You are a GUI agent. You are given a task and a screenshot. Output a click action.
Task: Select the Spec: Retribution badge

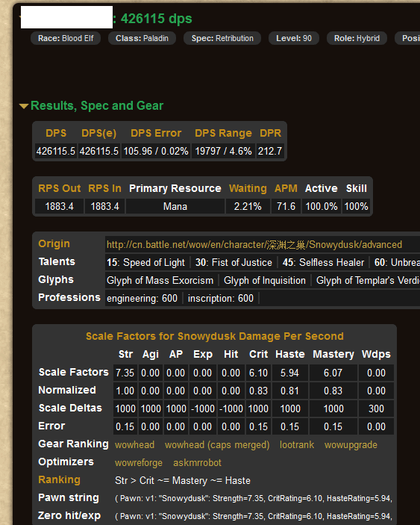(x=222, y=38)
